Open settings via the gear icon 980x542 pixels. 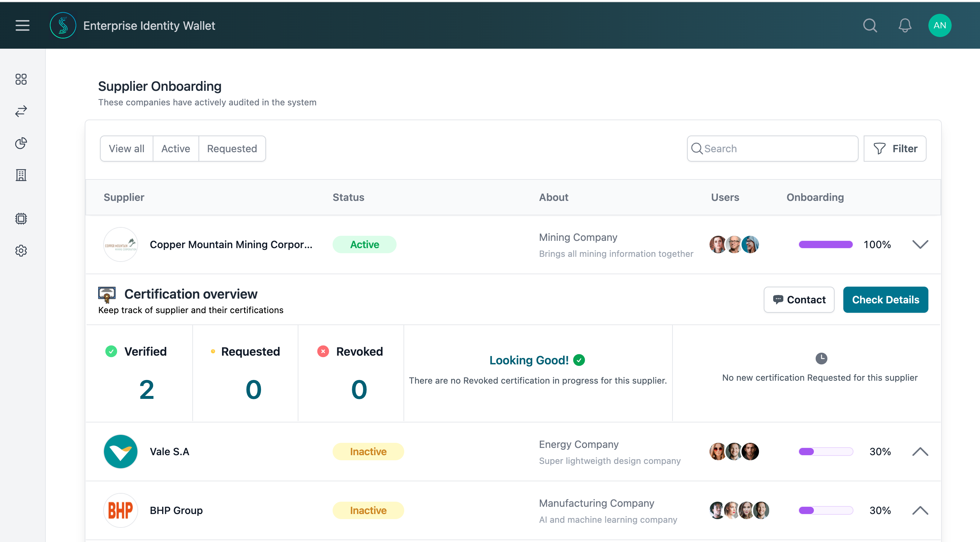tap(21, 251)
